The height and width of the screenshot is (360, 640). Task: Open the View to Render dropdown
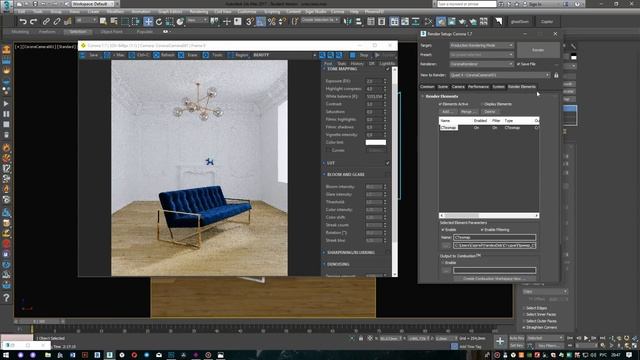[500, 75]
